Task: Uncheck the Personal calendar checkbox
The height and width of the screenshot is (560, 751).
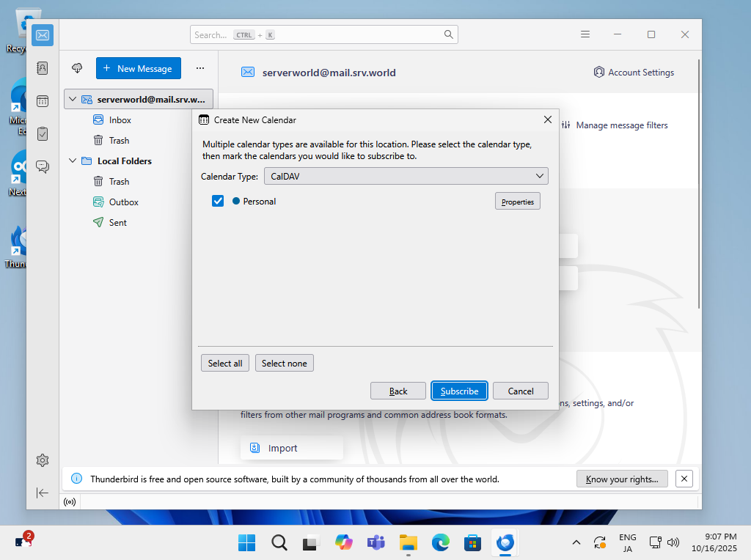Action: point(218,201)
